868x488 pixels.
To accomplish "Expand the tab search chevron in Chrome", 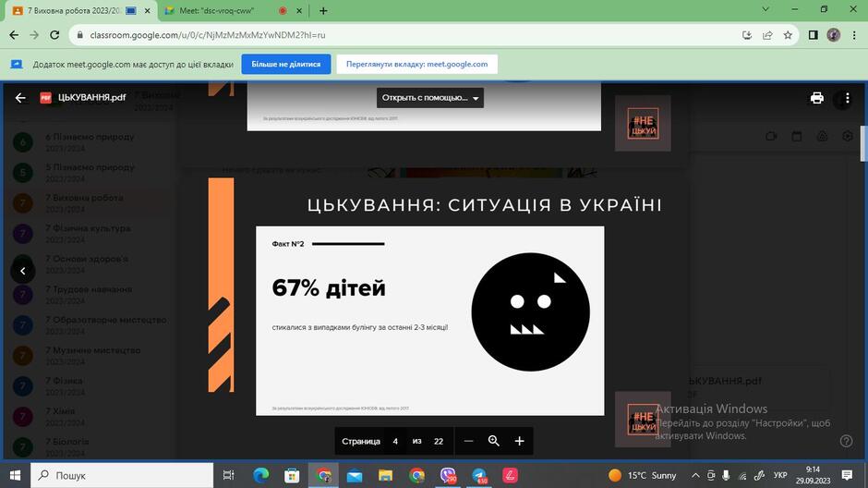I will pos(766,9).
